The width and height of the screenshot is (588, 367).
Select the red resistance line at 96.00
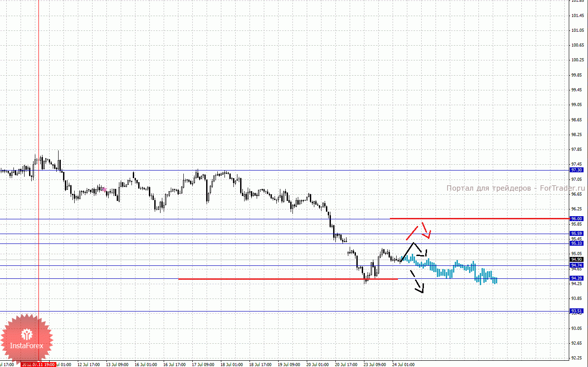coord(478,218)
